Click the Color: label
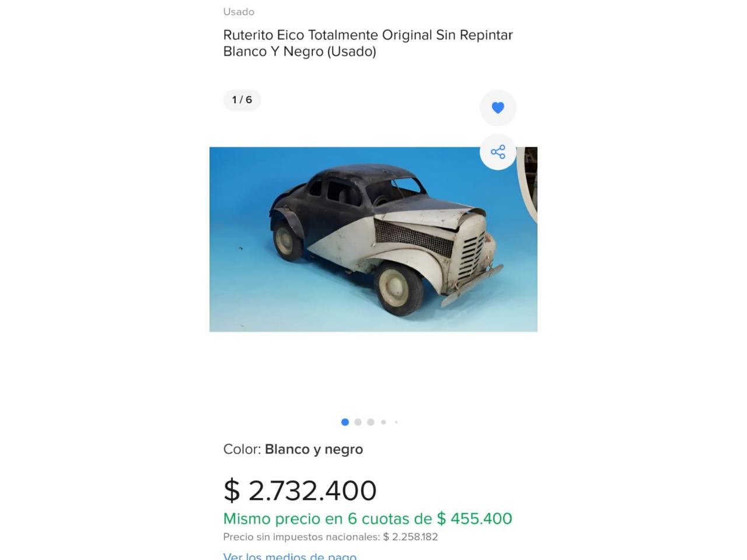Screen dimensions: 747x560 (x=242, y=449)
